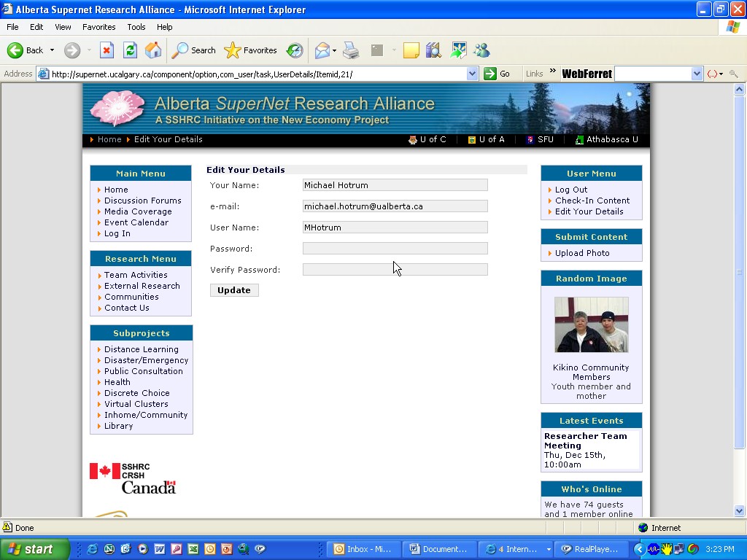
Task: Click the Back arrow icon
Action: click(15, 50)
